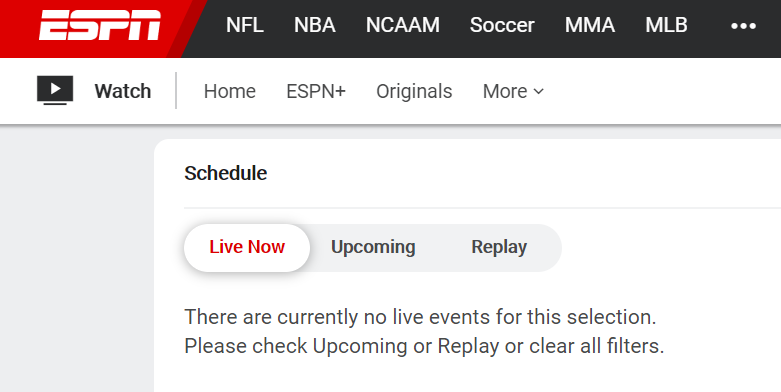The width and height of the screenshot is (781, 392).
Task: Open the Soccer section
Action: 502,25
